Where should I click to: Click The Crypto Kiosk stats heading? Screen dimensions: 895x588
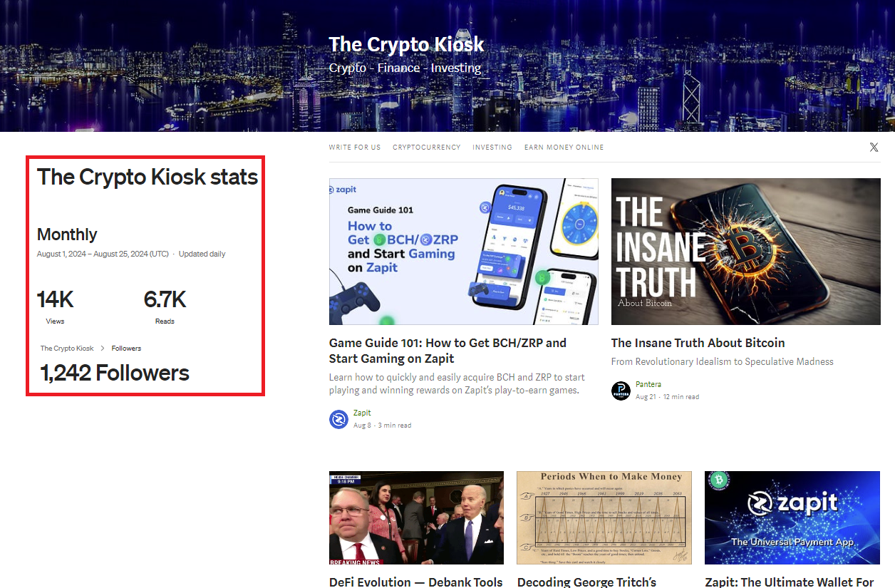click(x=148, y=177)
